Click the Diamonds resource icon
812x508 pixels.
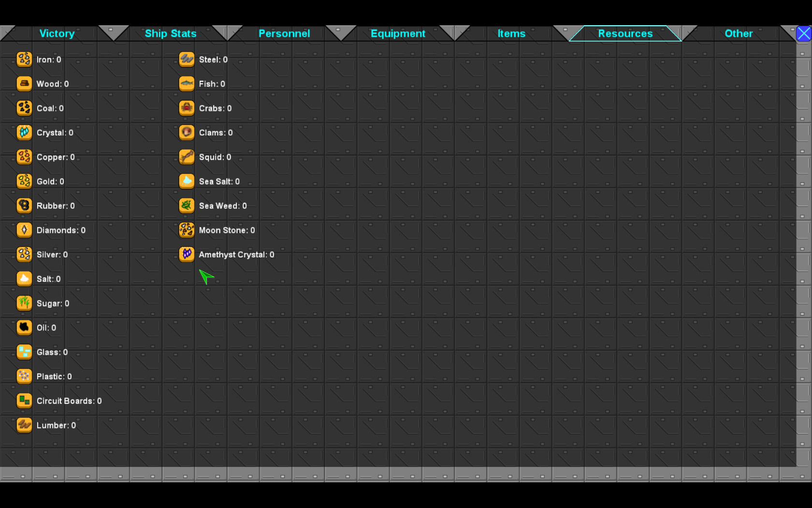[24, 230]
